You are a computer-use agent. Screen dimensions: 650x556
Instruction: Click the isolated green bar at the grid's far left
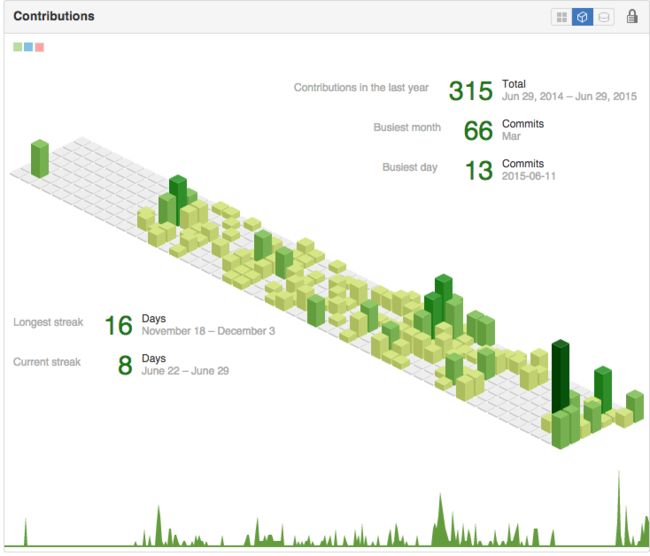click(40, 159)
